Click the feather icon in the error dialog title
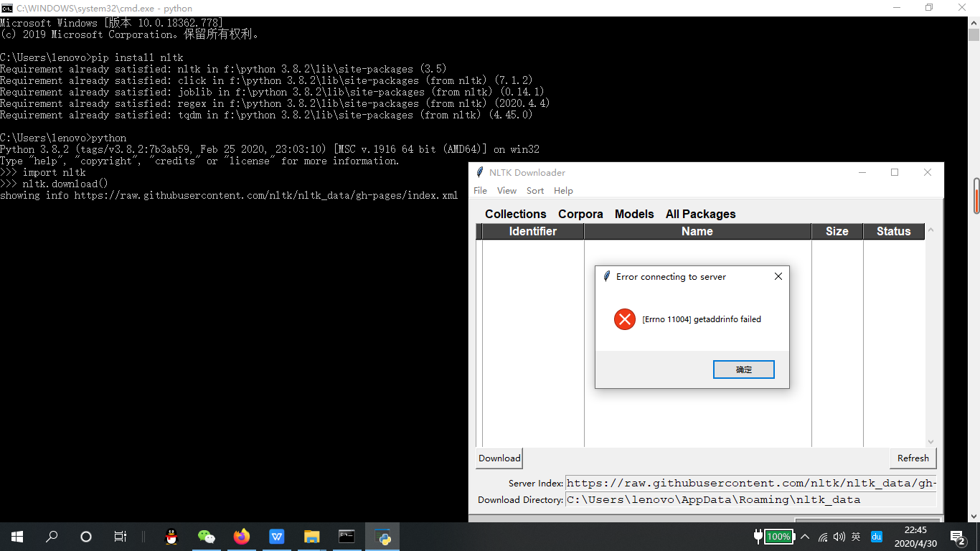 (x=607, y=276)
